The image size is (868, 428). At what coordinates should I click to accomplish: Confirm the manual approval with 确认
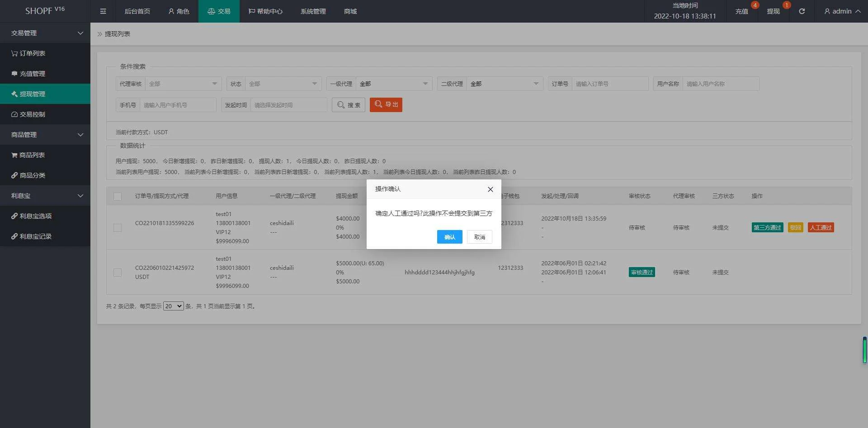point(449,237)
